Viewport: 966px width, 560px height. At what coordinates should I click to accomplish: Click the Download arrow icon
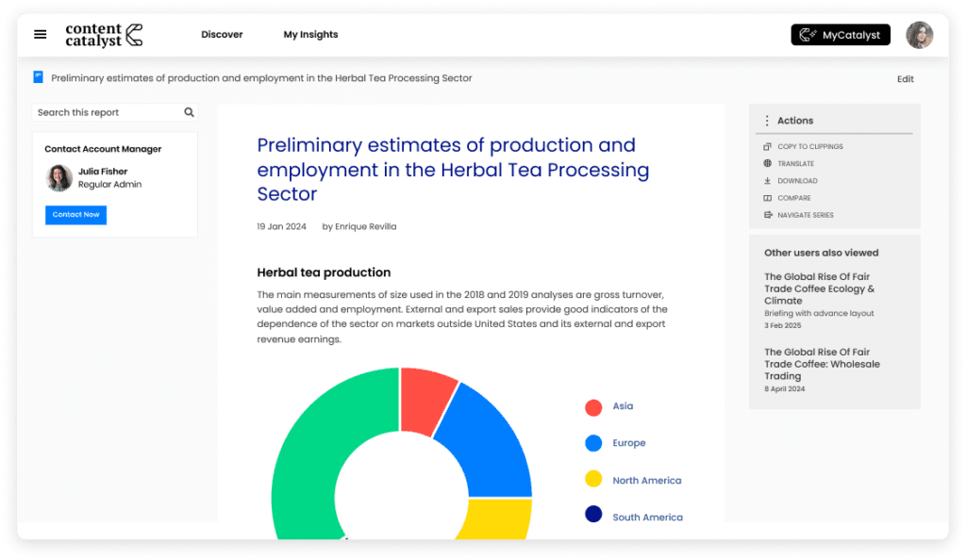pyautogui.click(x=767, y=181)
